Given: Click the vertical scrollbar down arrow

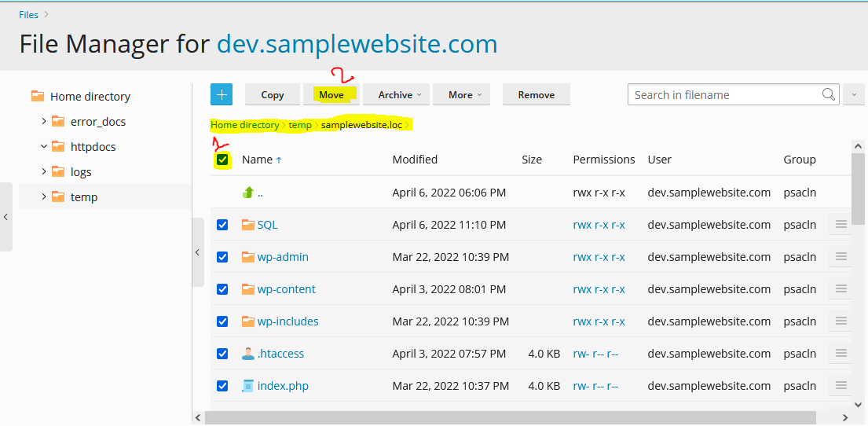Looking at the screenshot, I should point(858,404).
